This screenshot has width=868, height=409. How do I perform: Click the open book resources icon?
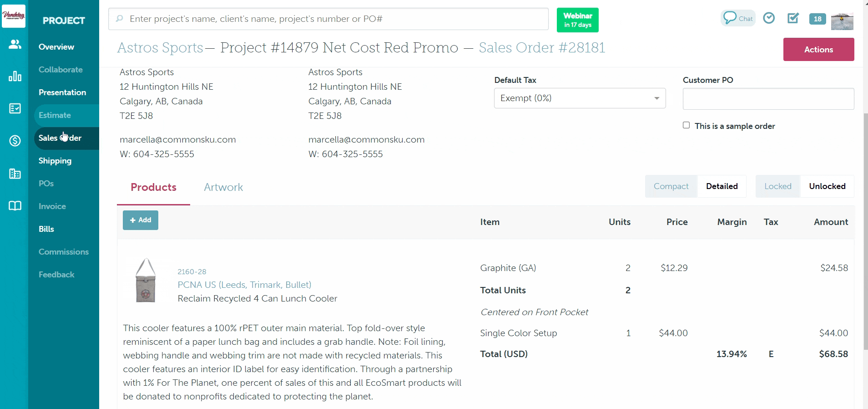tap(15, 206)
